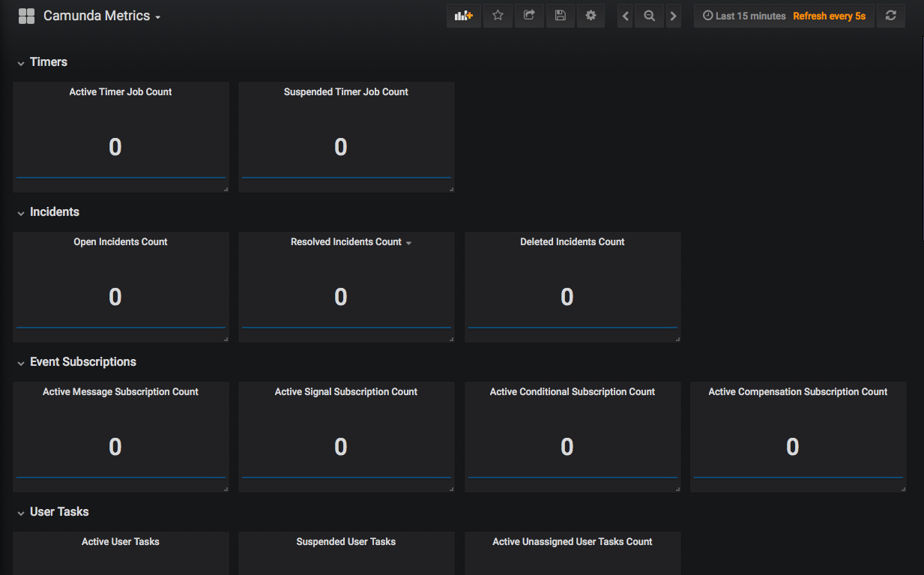Grab resize handle of Active Signal Subscription panel
The height and width of the screenshot is (575, 924).
[451, 489]
